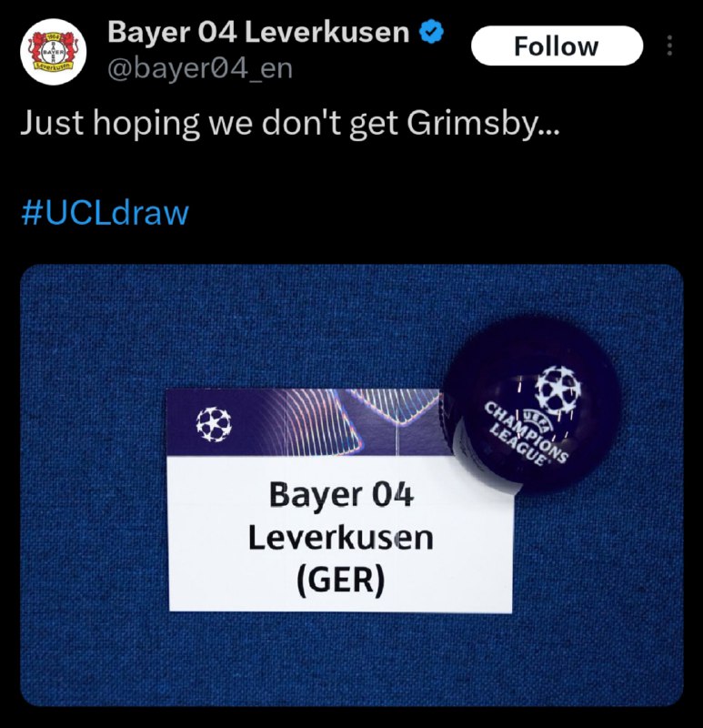Follow the Bayer 04 Leverkusen account
The height and width of the screenshot is (728, 703).
(557, 45)
